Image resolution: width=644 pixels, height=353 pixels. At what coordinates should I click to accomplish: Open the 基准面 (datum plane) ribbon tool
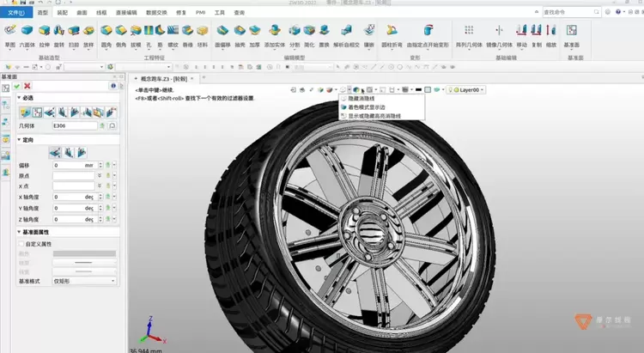point(572,33)
